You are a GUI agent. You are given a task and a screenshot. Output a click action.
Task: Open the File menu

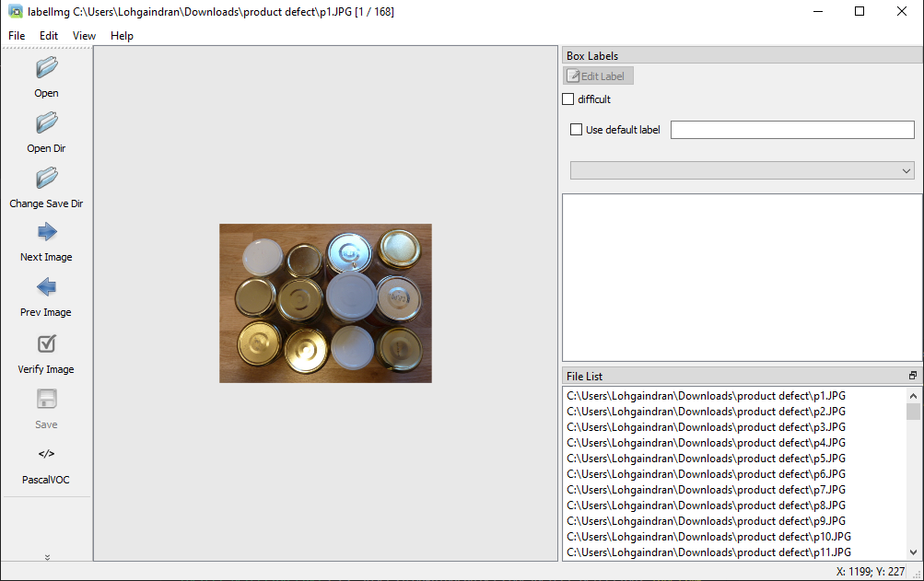[x=17, y=36]
